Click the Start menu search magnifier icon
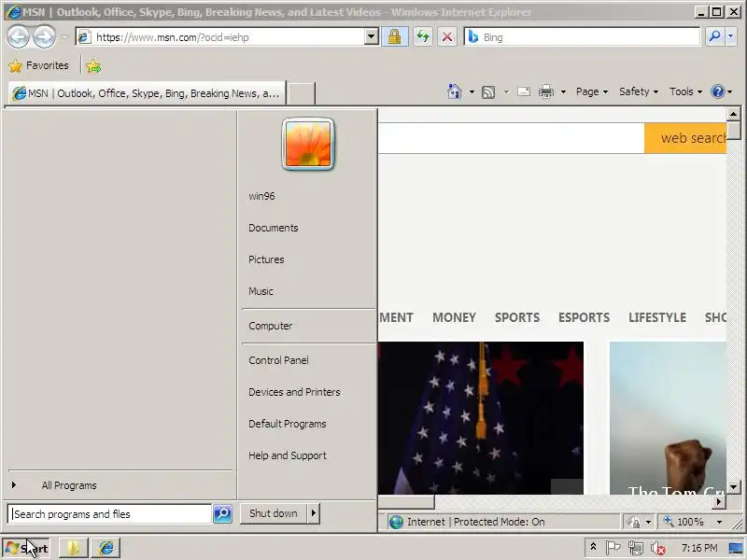 pos(222,514)
